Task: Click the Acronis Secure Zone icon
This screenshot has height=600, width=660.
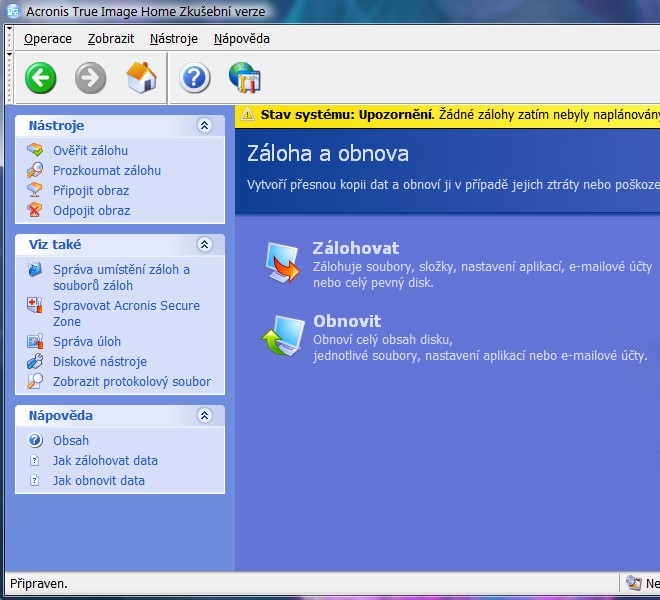Action: coord(35,305)
